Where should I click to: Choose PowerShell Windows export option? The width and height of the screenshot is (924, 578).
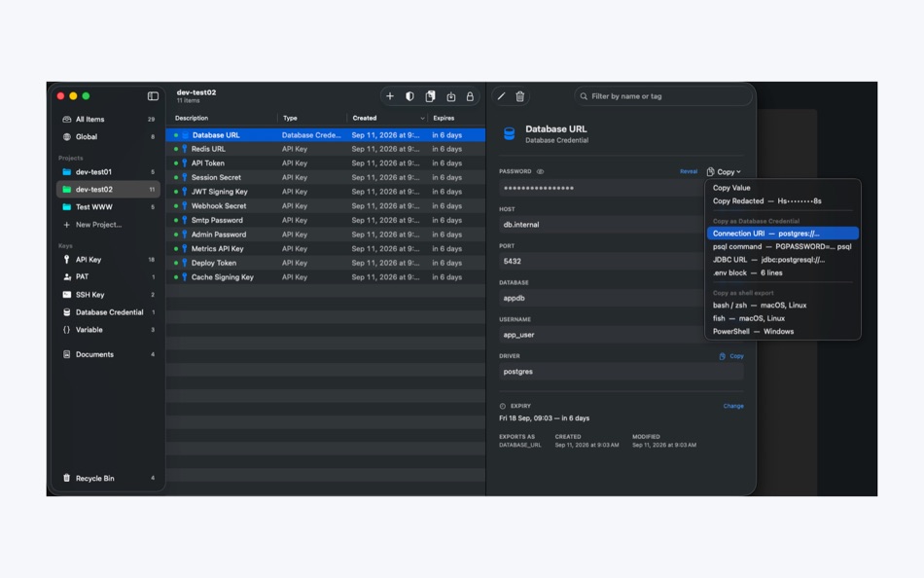[783, 332]
